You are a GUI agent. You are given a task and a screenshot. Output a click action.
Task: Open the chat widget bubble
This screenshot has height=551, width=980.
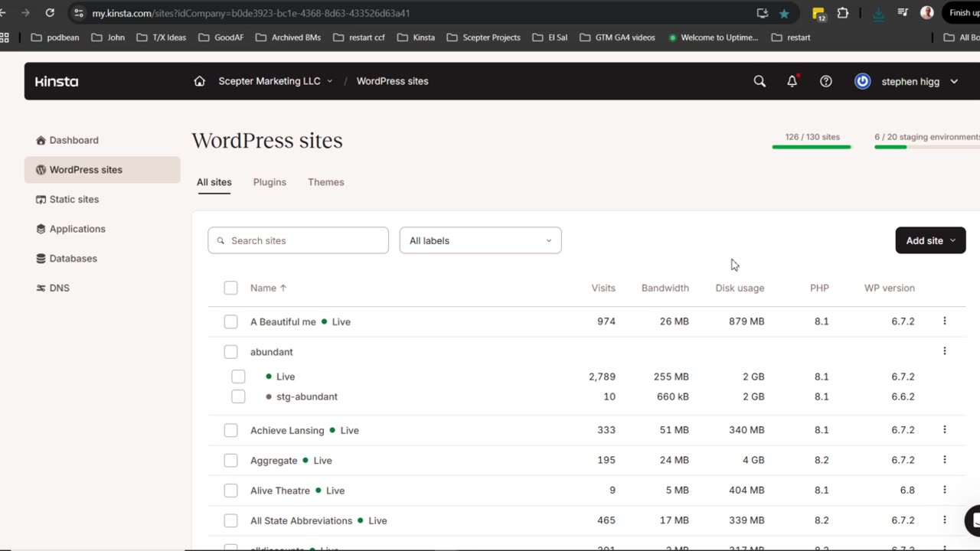973,521
